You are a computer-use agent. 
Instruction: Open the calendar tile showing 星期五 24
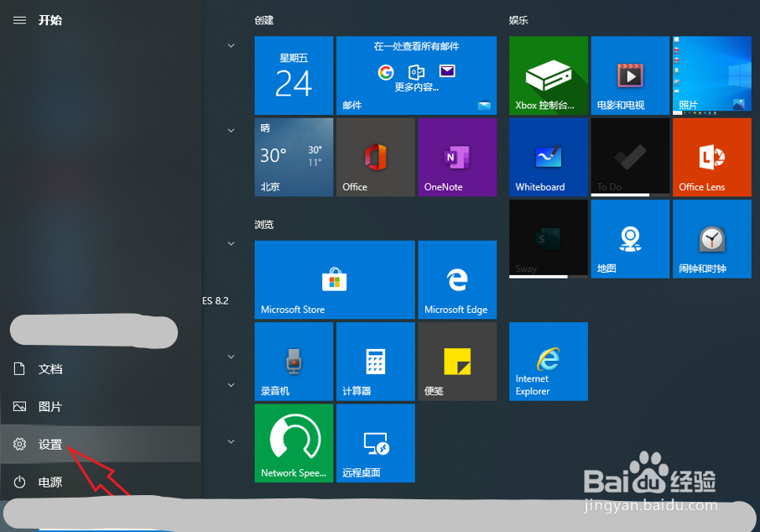tap(294, 76)
